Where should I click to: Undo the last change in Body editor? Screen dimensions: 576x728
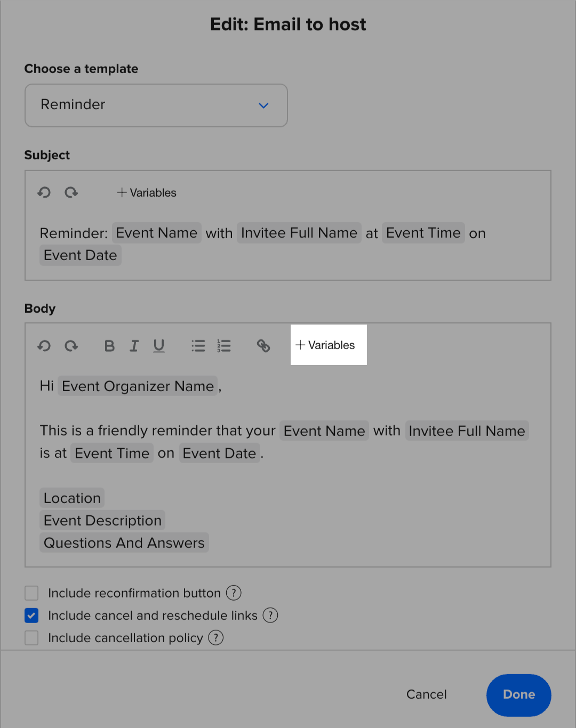point(44,346)
